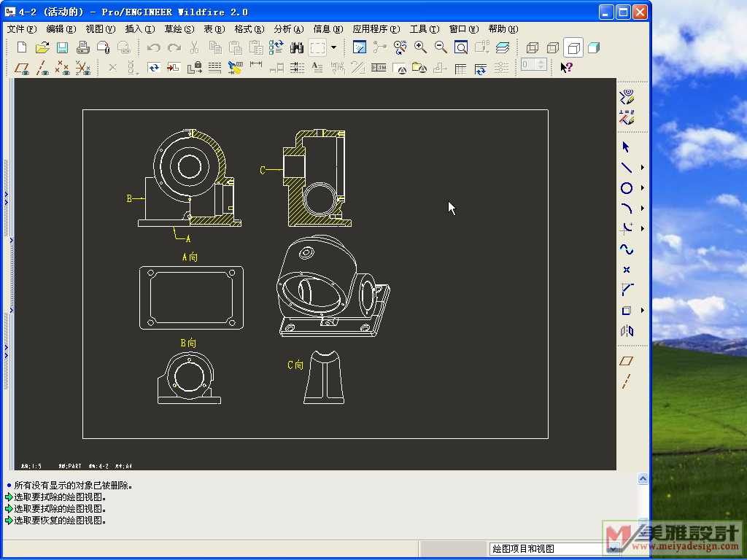Expand the arc tool flyout arrow
The image size is (747, 560).
tap(642, 209)
